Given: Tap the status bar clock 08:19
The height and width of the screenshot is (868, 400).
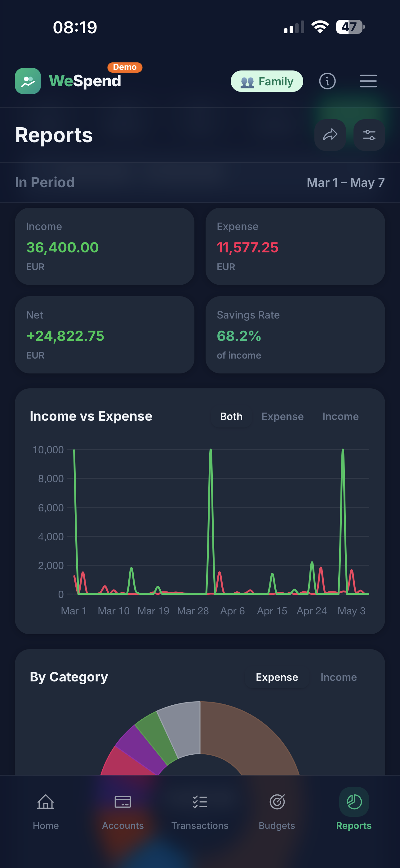Looking at the screenshot, I should pyautogui.click(x=75, y=27).
